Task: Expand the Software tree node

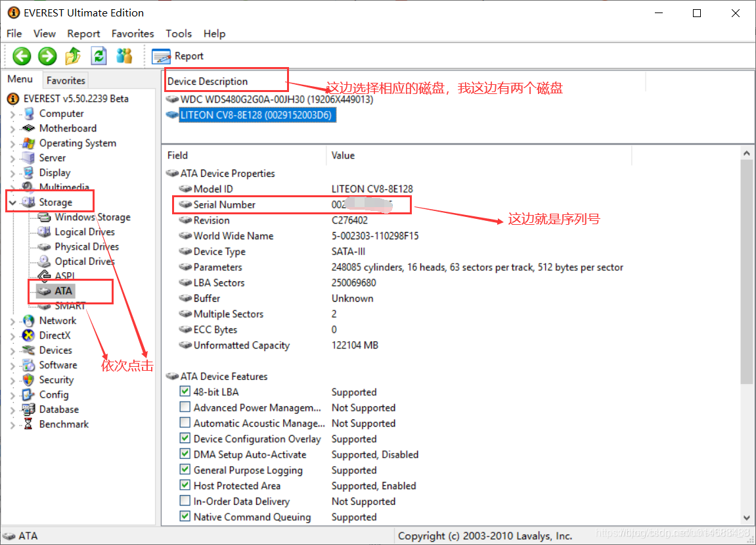Action: pos(12,366)
